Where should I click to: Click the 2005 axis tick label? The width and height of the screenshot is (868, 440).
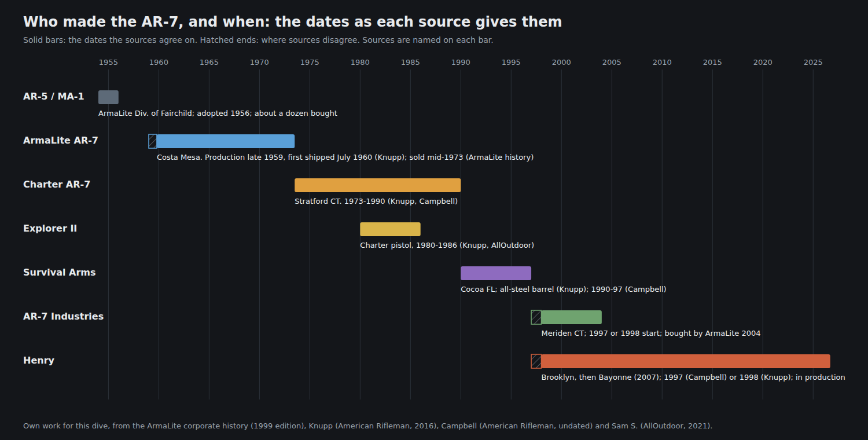(x=612, y=63)
